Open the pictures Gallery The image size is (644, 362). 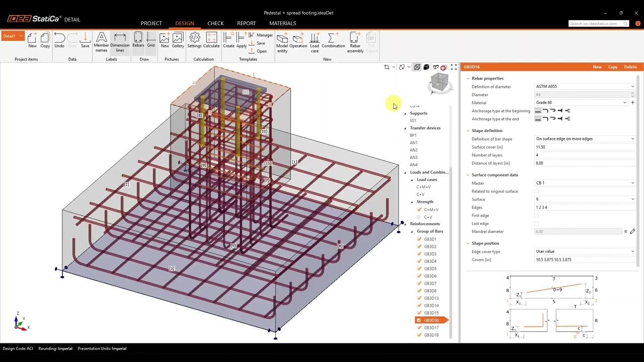[178, 40]
